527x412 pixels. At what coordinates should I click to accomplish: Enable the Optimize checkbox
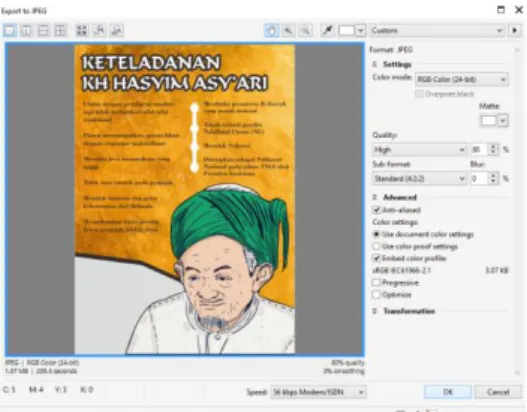click(x=376, y=295)
